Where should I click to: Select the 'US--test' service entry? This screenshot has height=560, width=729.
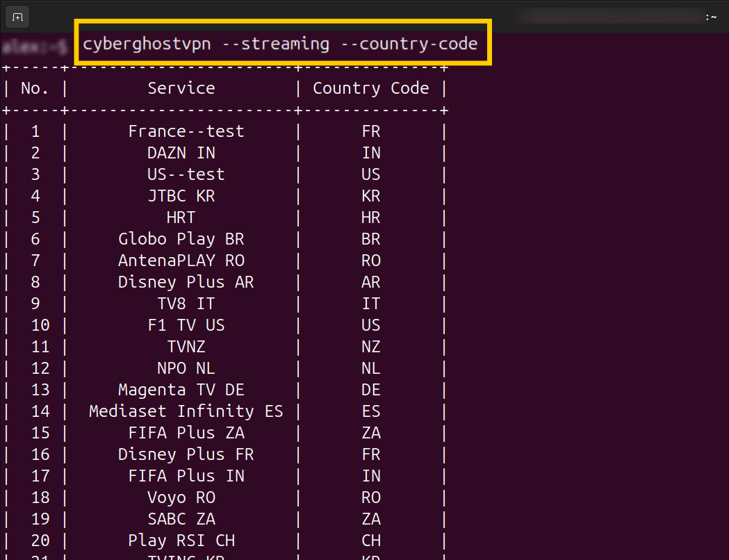[186, 174]
